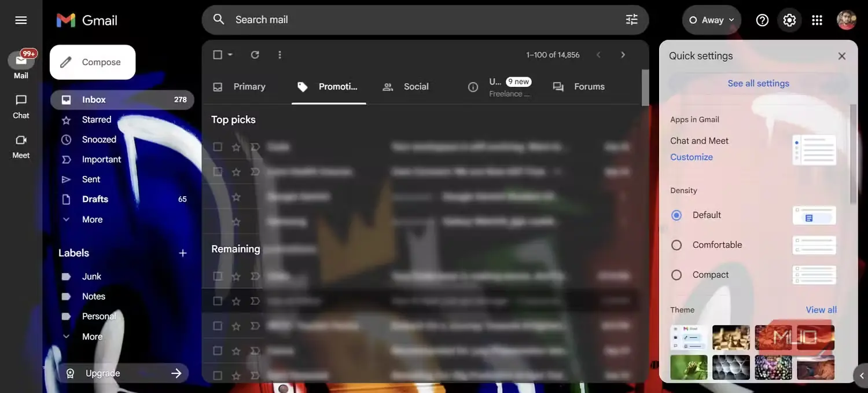Open the Away status dropdown
Screen dimensions: 868x393
(x=711, y=20)
